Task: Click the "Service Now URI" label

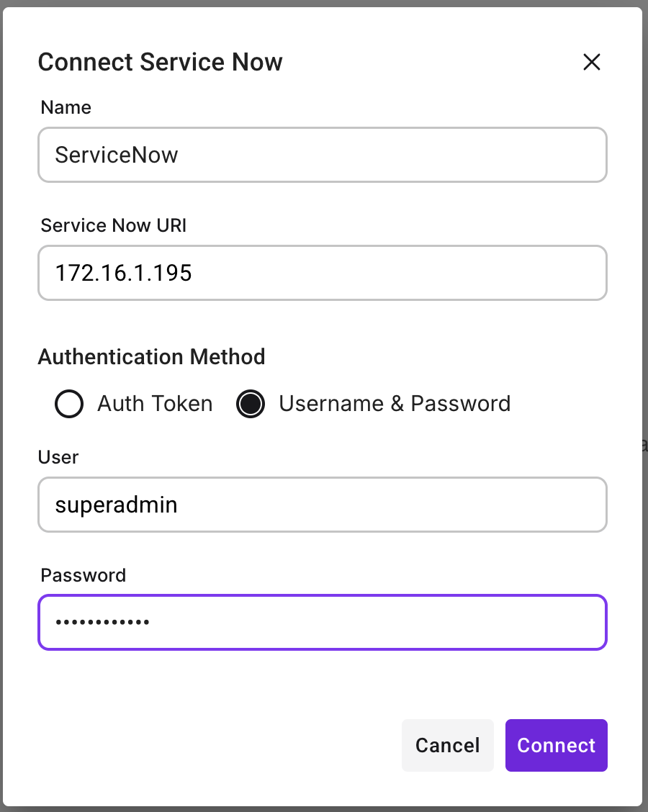Action: coord(114,226)
